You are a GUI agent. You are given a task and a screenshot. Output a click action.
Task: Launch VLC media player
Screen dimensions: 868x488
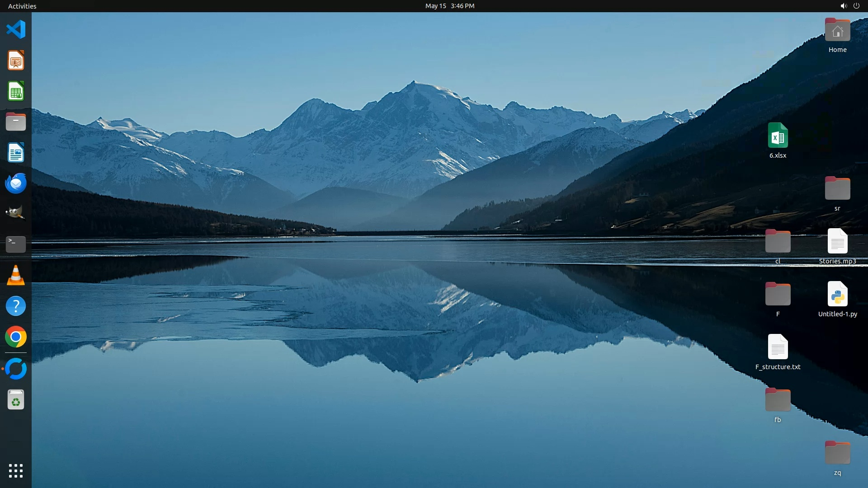click(16, 275)
